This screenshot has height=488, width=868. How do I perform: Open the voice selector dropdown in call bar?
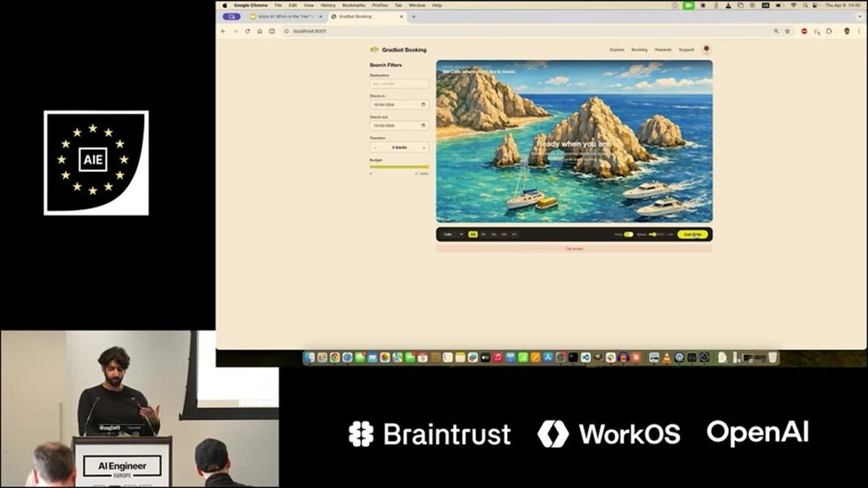tap(454, 234)
